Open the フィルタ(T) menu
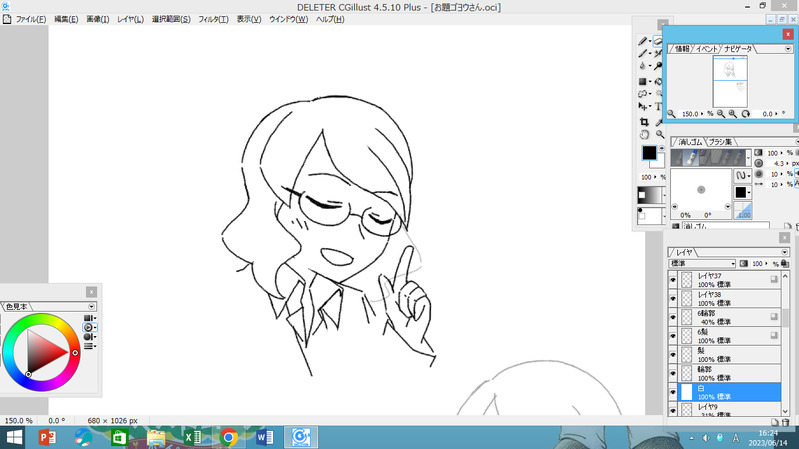 (x=213, y=19)
